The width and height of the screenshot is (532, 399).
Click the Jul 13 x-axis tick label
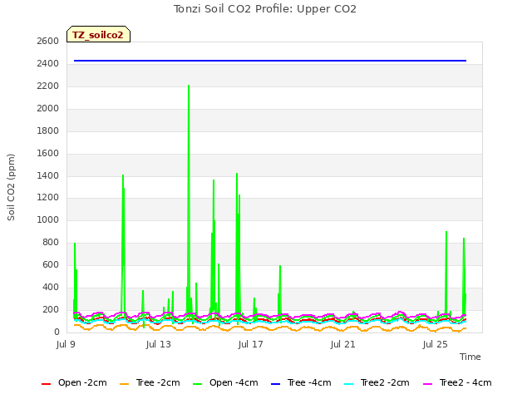click(159, 344)
